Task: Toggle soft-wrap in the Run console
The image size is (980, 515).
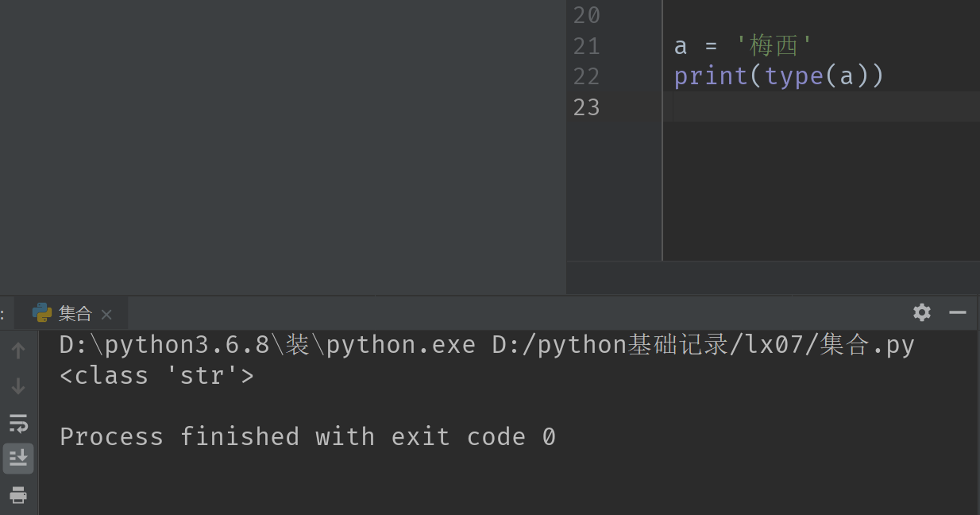Action: tap(18, 422)
